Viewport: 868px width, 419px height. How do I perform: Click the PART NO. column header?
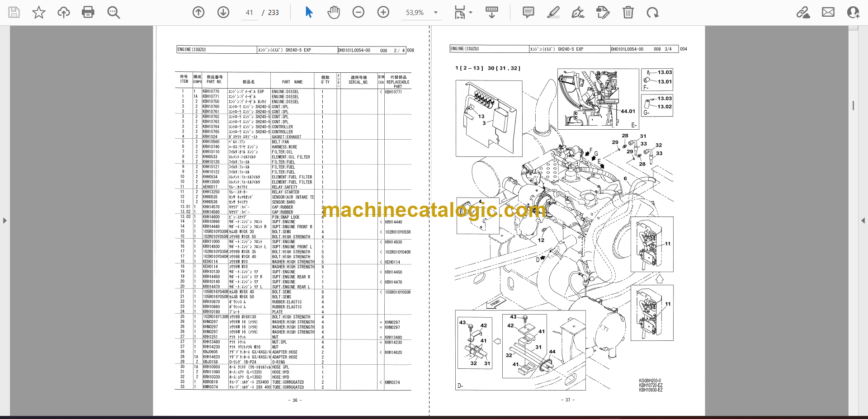tap(214, 82)
